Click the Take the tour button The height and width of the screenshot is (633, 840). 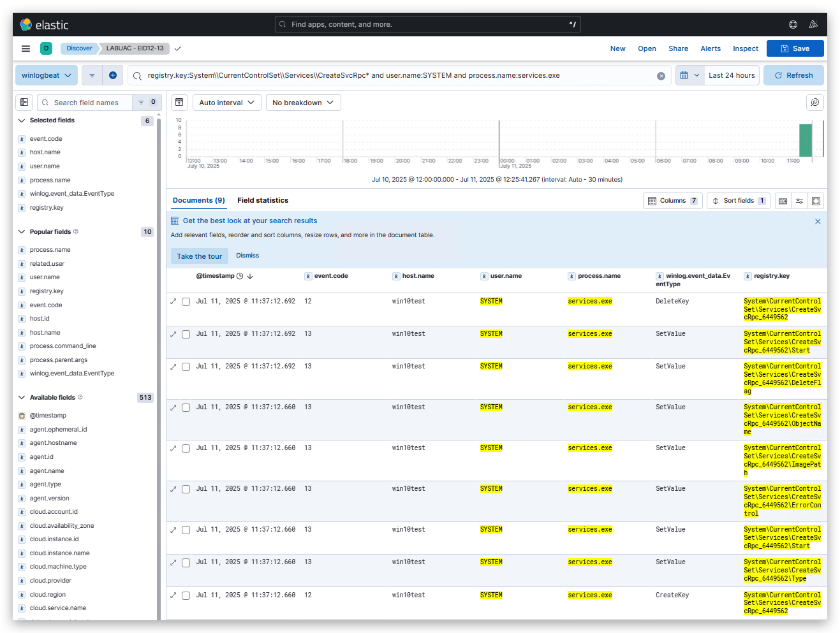coord(199,256)
